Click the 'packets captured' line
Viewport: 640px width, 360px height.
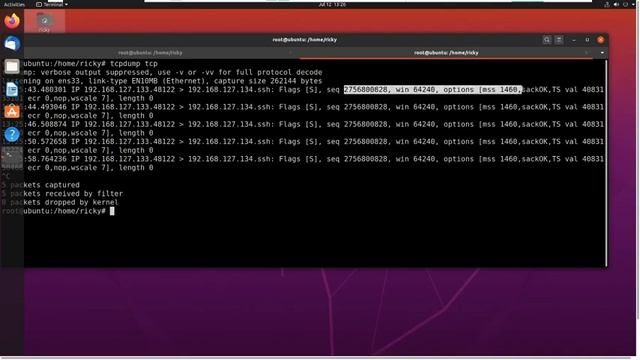(x=41, y=185)
